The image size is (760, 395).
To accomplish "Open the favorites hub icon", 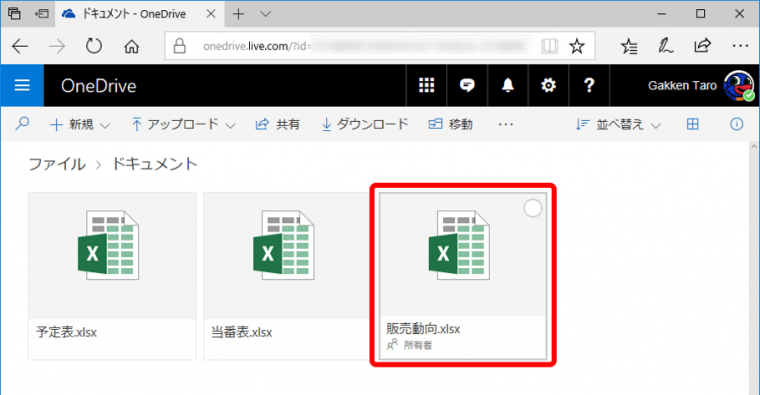I will [629, 47].
